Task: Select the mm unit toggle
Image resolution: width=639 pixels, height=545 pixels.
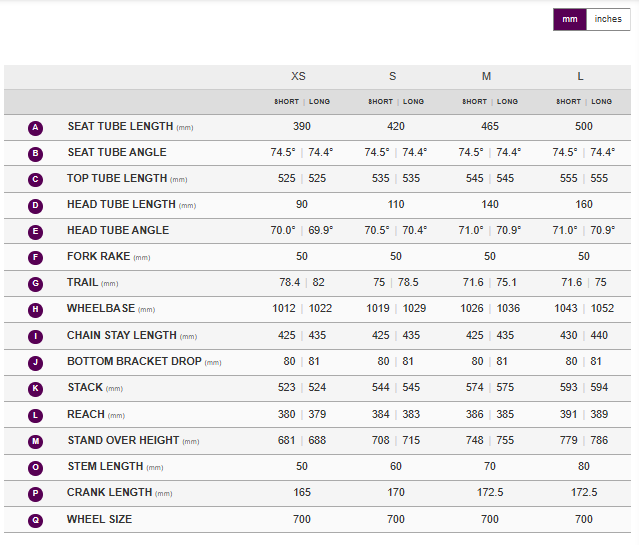Action: point(570,19)
